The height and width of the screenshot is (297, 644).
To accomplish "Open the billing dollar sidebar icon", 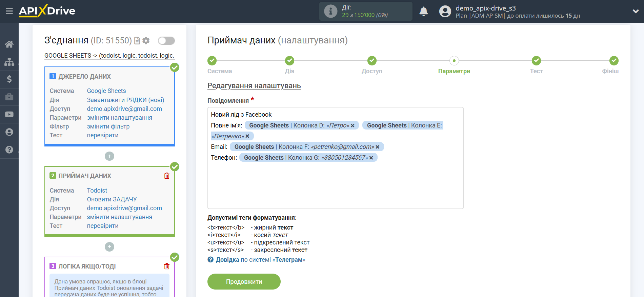I will [9, 79].
